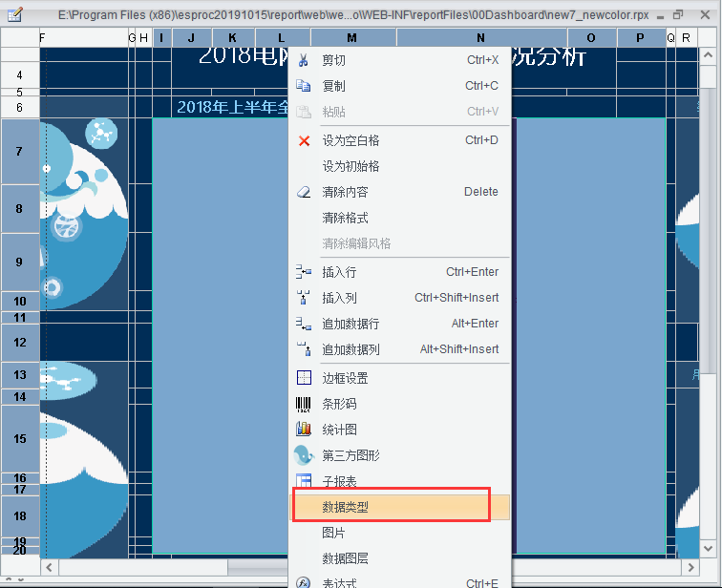Click the eraser icon for 清除内容
Screen dimensions: 722x588
pyautogui.click(x=304, y=192)
